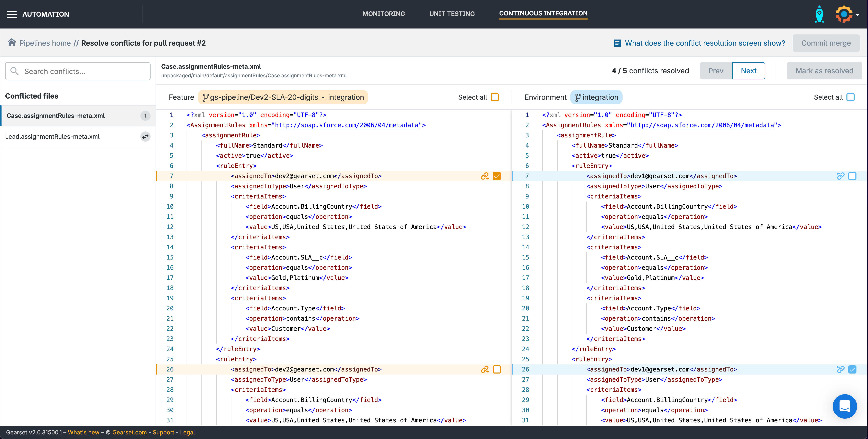Click the environment link icon on line 7
This screenshot has height=439, width=868.
click(x=840, y=176)
